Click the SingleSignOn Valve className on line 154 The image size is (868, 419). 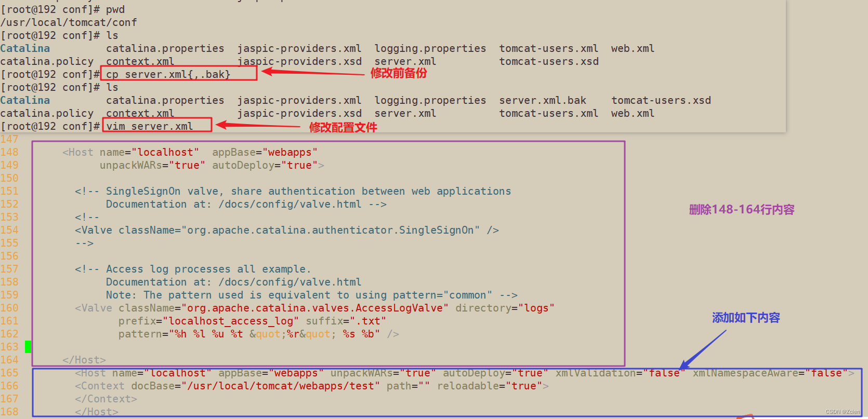330,230
